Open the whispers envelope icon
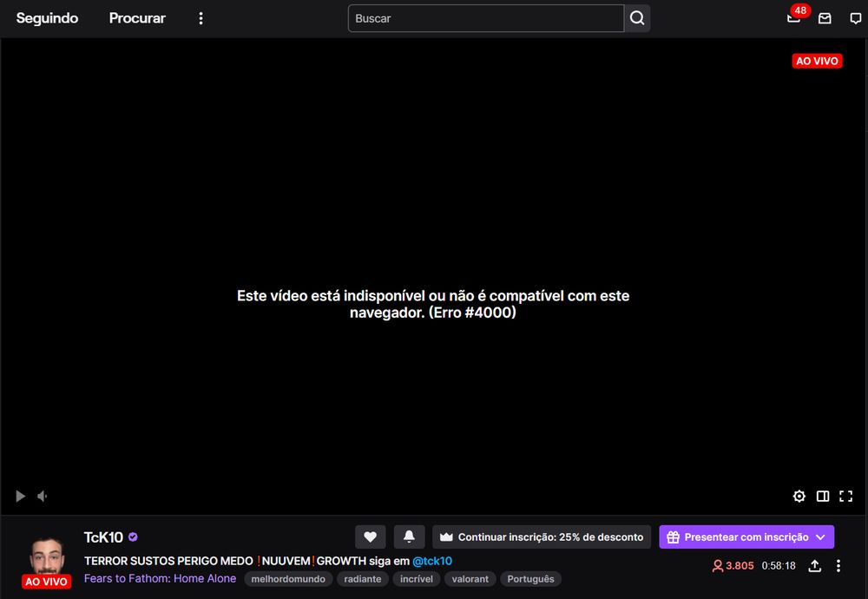 (x=825, y=18)
